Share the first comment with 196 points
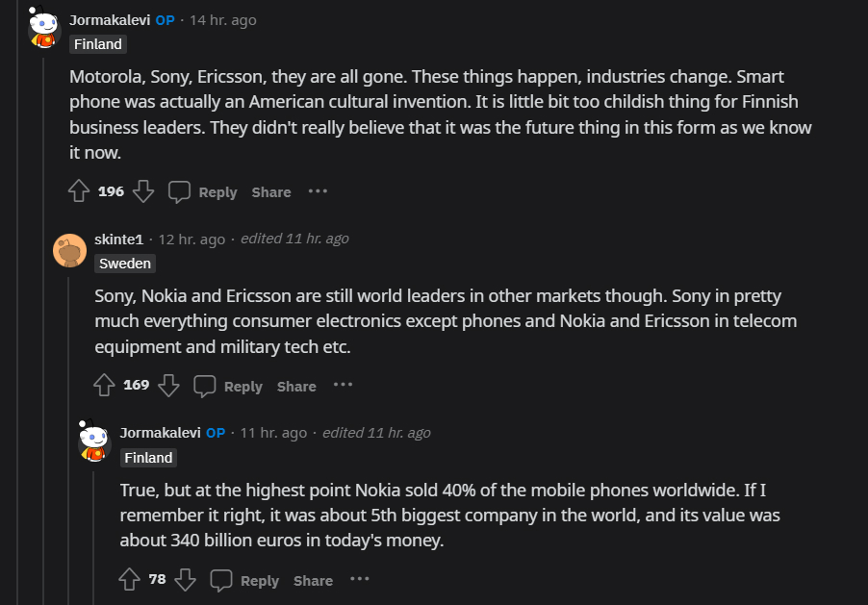 point(271,192)
